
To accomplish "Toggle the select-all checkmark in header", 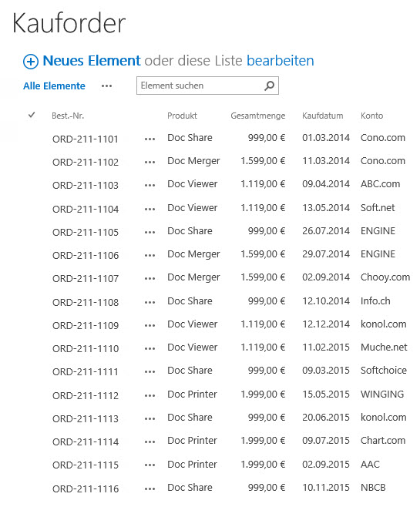I will coord(32,115).
